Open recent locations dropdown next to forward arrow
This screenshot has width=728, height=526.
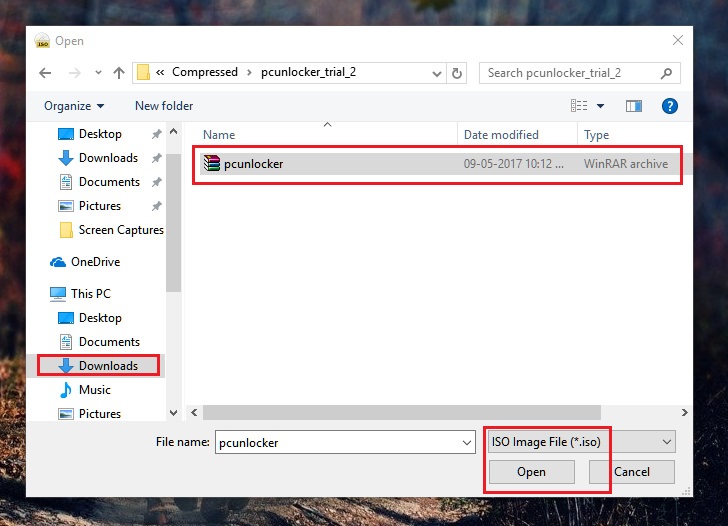click(x=98, y=72)
